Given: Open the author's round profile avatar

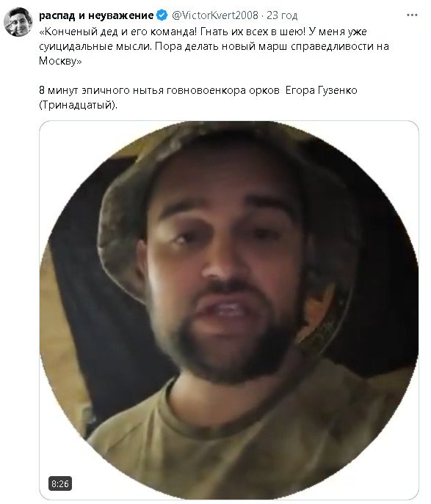Looking at the screenshot, I should 18,22.
